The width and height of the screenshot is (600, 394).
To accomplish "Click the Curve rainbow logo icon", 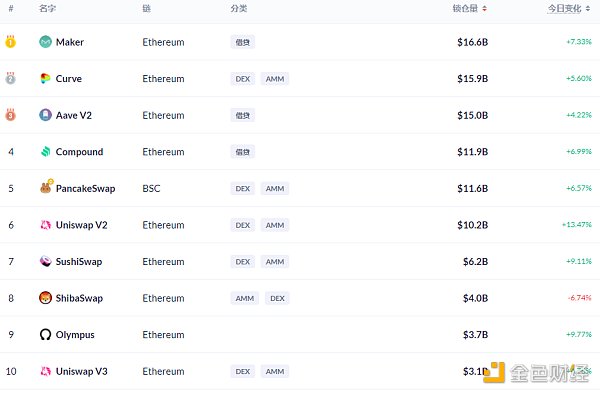I will (x=45, y=78).
